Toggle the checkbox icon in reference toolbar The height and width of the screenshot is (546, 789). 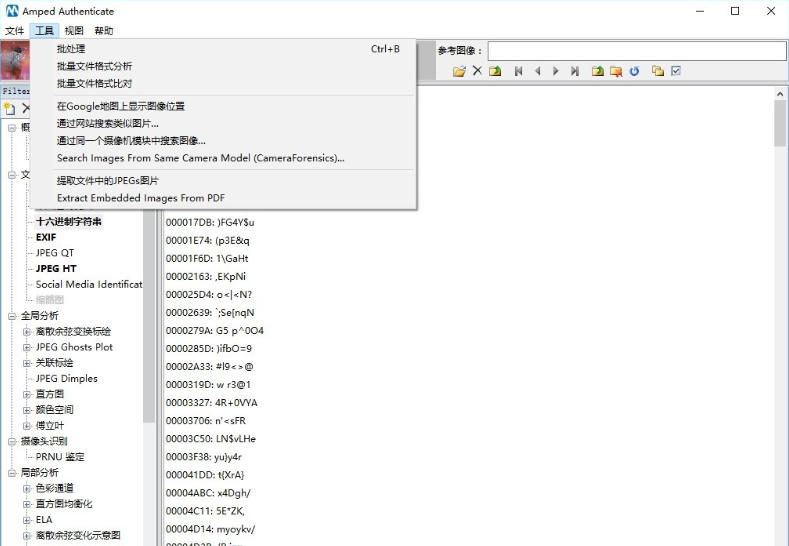pos(676,71)
